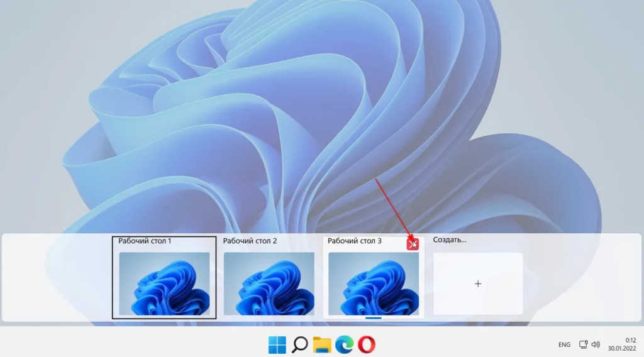The height and width of the screenshot is (357, 644).
Task: Launch Opera browser from the taskbar
Action: pos(367,344)
